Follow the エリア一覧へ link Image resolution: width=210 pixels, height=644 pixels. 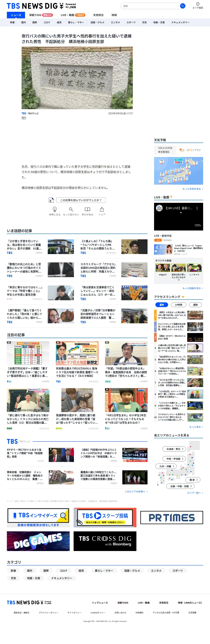click(x=195, y=493)
